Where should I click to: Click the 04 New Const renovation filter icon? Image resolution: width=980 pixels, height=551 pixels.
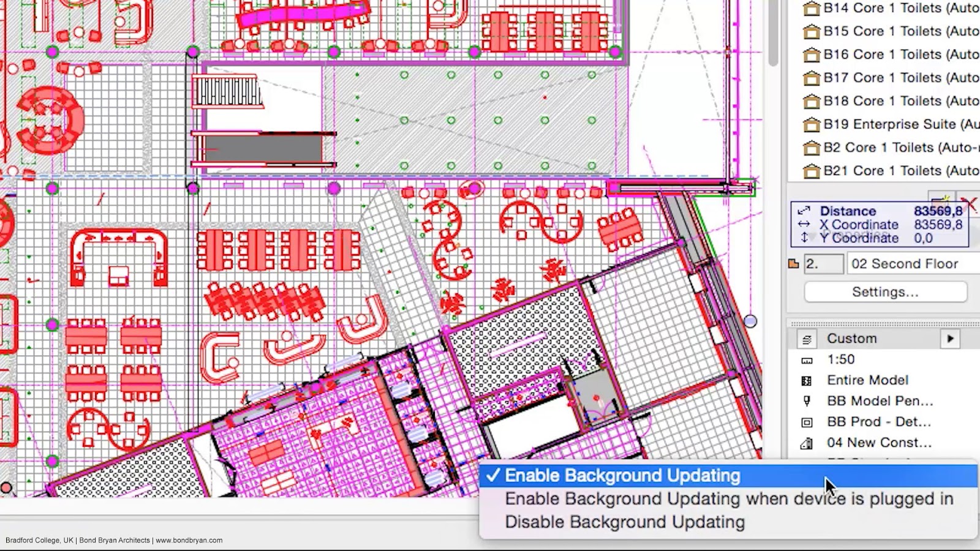[x=806, y=442]
